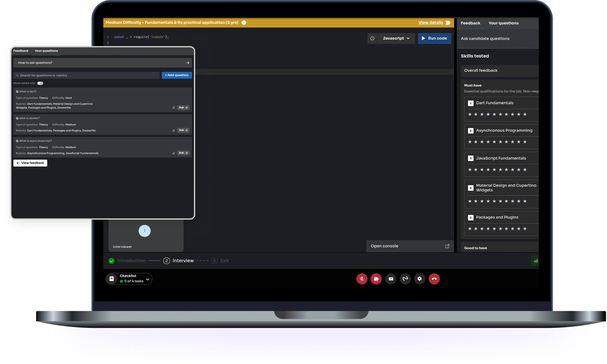Edit the 'What is dart?' question
607x364 pixels.
(x=174, y=107)
